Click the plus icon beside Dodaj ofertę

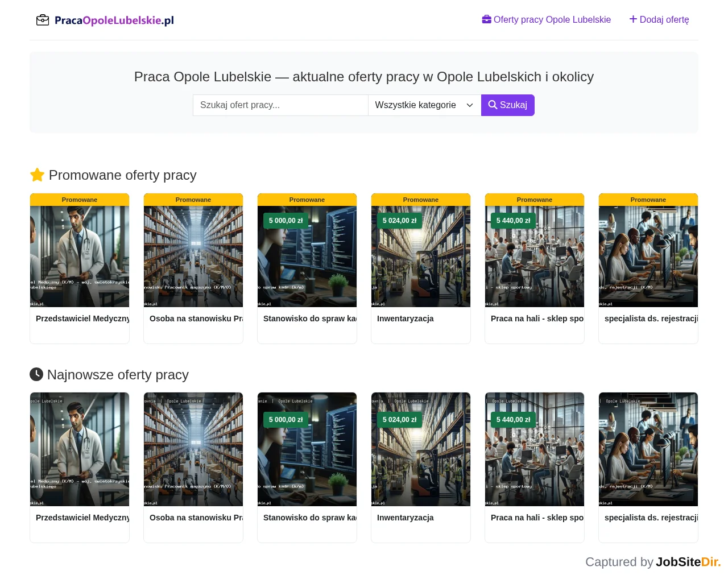[633, 19]
